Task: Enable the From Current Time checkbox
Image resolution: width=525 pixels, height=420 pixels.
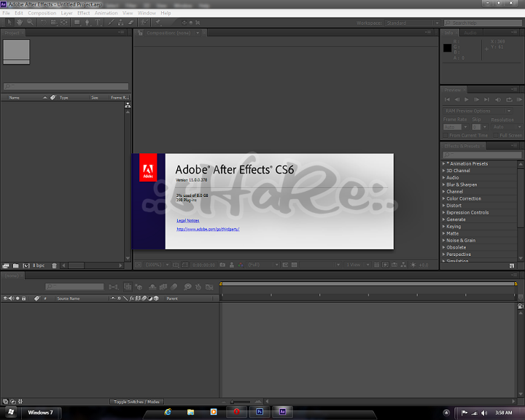Action: 446,136
